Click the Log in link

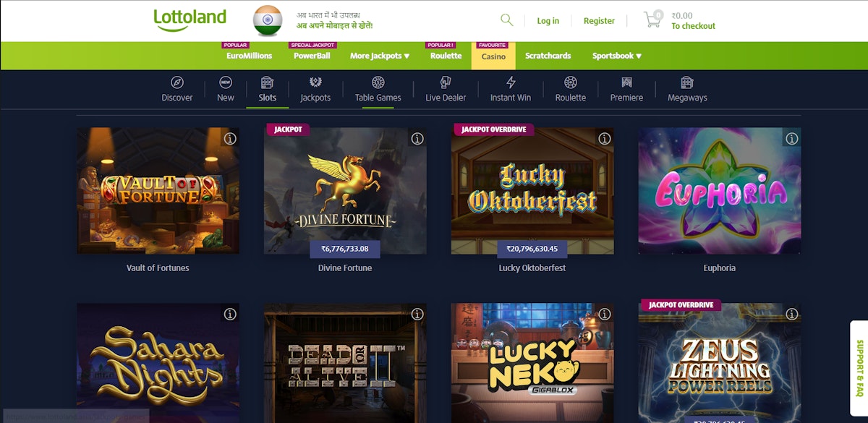[548, 21]
